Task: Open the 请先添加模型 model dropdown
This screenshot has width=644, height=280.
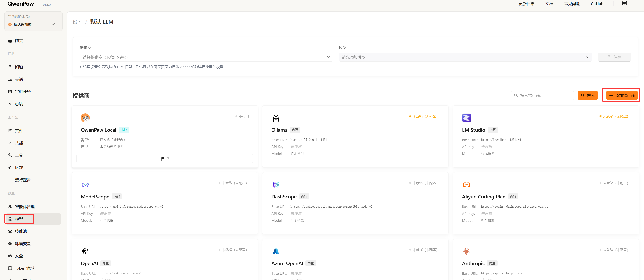Action: [x=465, y=57]
